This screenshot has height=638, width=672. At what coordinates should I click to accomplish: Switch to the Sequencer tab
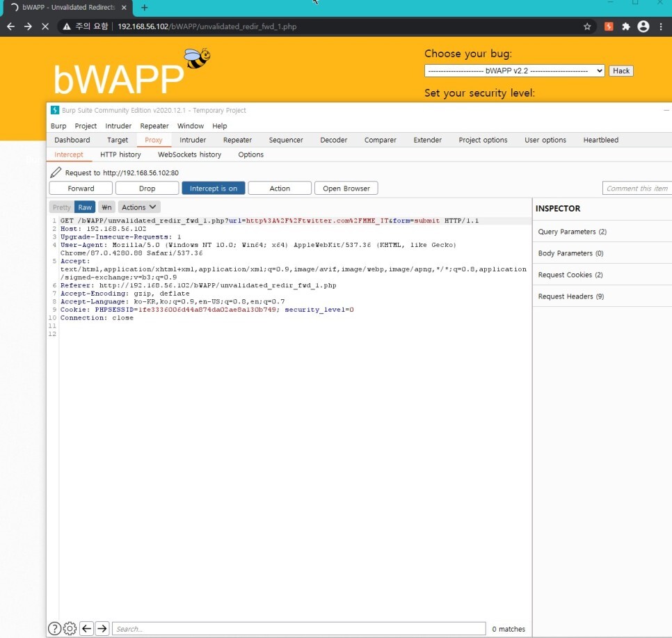pos(286,140)
